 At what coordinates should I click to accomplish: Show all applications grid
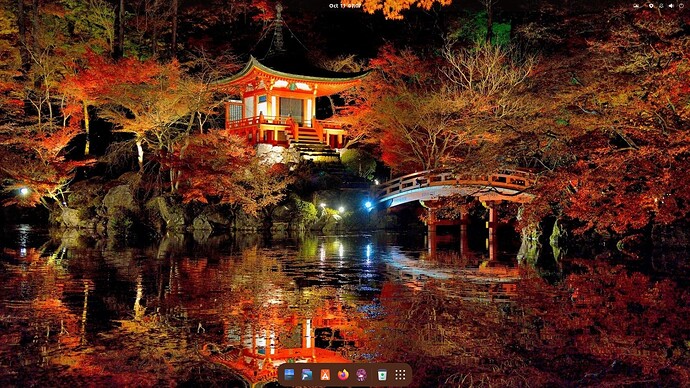click(400, 374)
